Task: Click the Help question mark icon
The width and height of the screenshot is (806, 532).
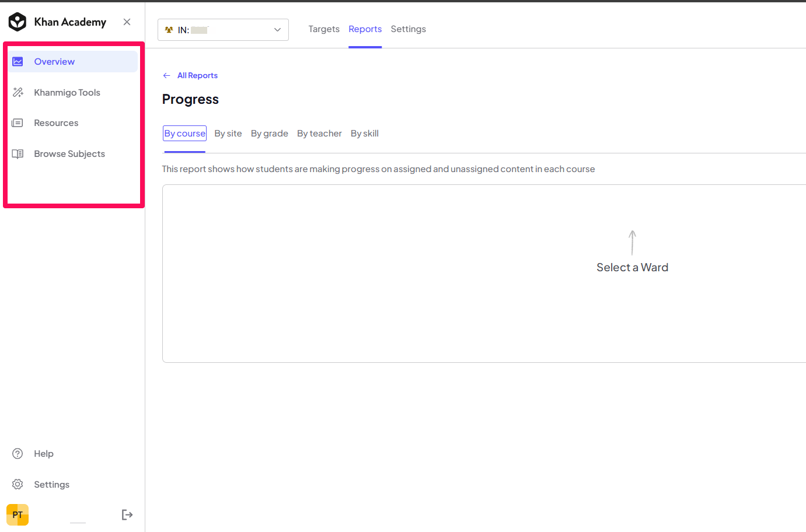Action: (18, 453)
